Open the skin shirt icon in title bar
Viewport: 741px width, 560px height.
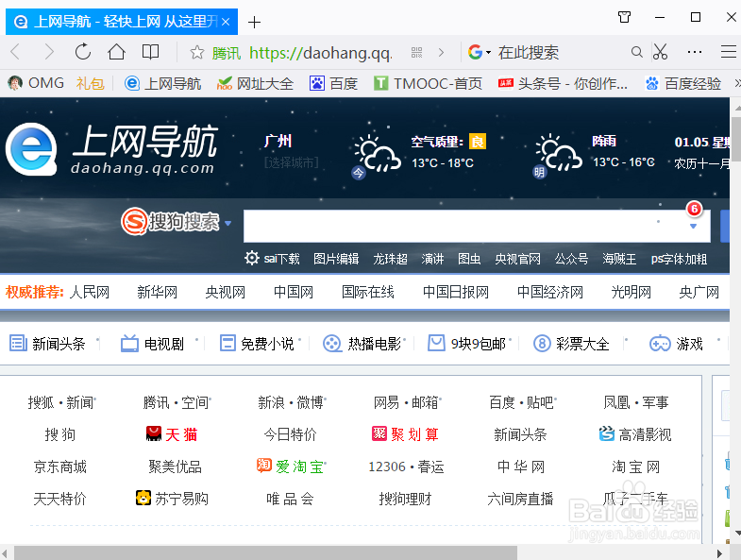[x=624, y=17]
